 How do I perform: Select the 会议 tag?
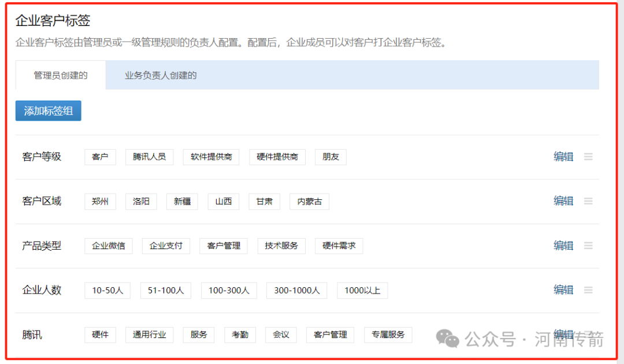coord(281,335)
